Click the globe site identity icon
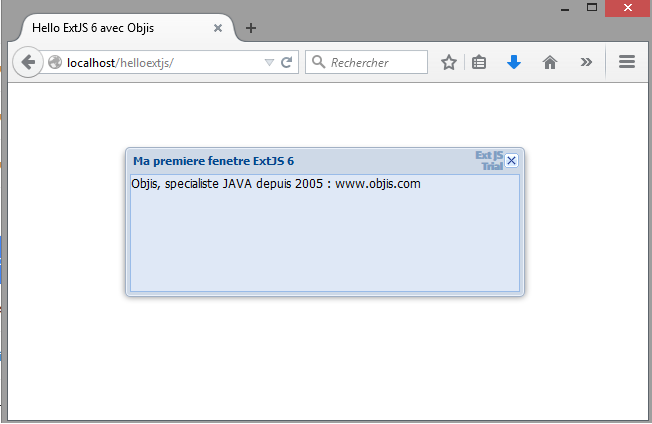This screenshot has width=652, height=424. (x=55, y=62)
